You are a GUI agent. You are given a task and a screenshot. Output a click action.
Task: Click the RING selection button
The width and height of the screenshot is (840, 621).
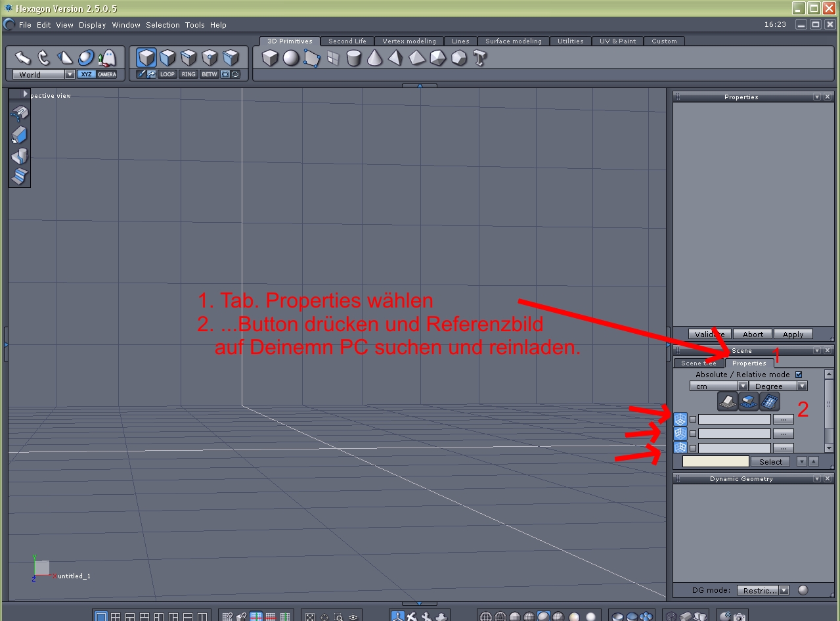click(188, 74)
